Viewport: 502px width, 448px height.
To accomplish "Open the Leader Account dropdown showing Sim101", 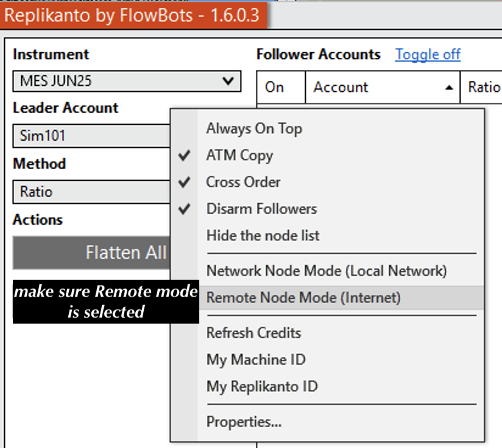I will coord(91,136).
